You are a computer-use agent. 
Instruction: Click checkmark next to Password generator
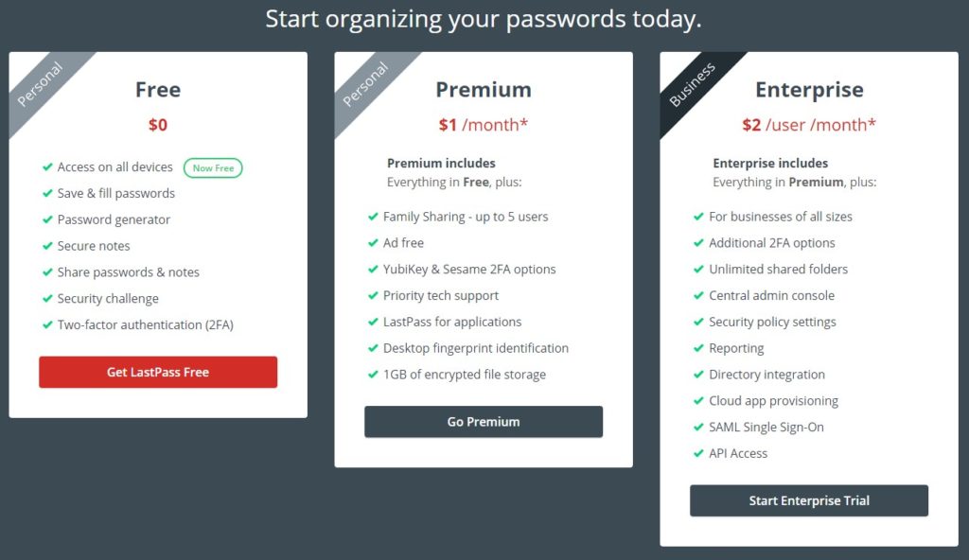47,219
